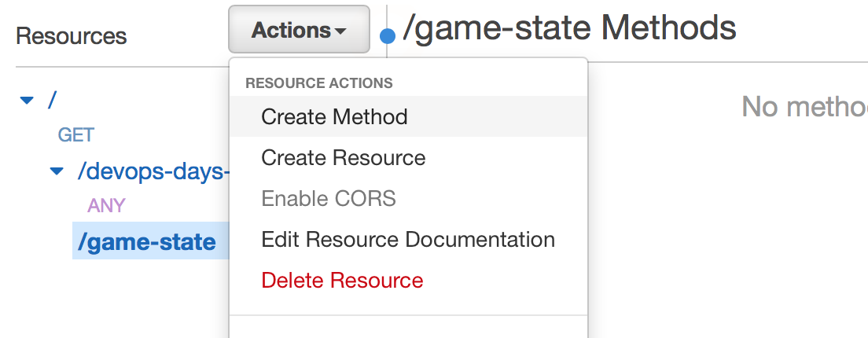This screenshot has width=868, height=338.
Task: Click the greyed-out Enable CORS entry
Action: click(408, 199)
